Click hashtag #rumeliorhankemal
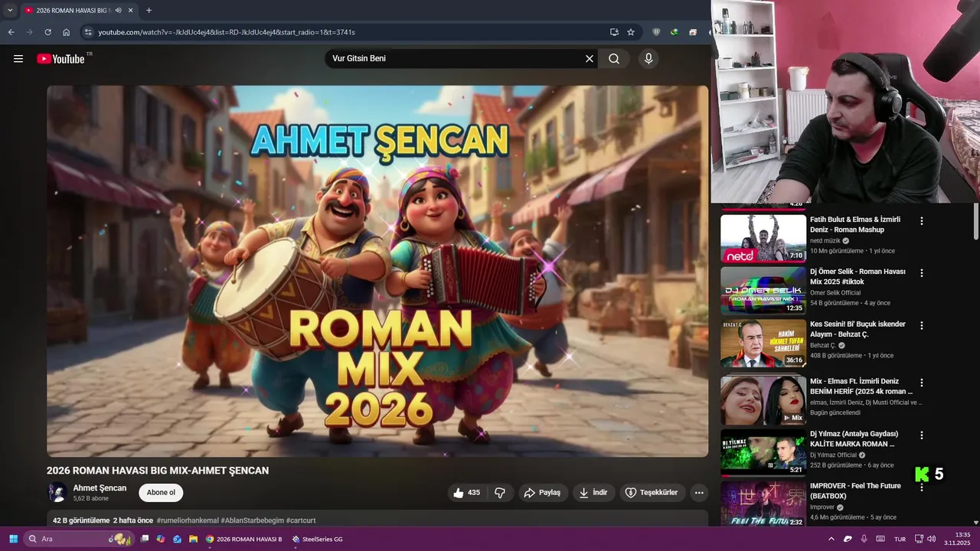The width and height of the screenshot is (980, 551). pyautogui.click(x=188, y=520)
